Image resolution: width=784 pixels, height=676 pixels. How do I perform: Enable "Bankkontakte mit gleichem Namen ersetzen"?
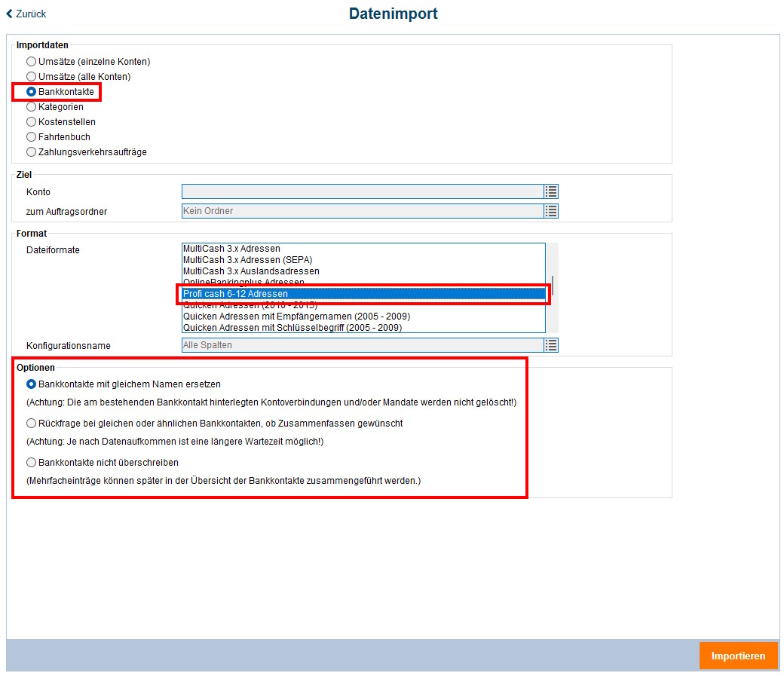pyautogui.click(x=31, y=384)
